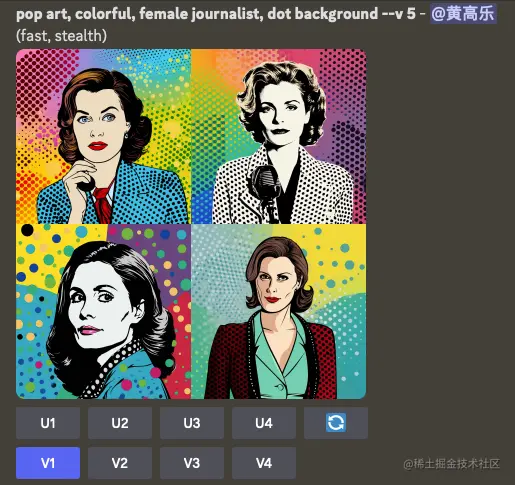Select the V3 variation button
Viewport: 515px width, 485px height.
pos(192,463)
